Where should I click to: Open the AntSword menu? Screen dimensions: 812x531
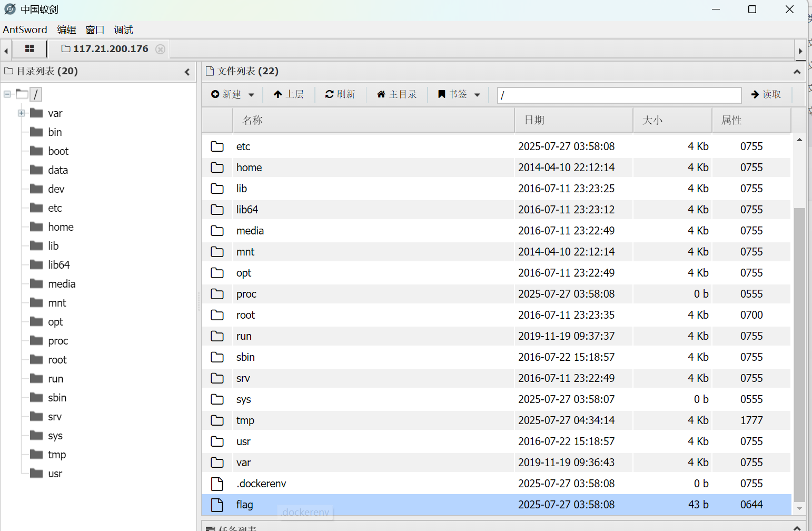tap(25, 29)
